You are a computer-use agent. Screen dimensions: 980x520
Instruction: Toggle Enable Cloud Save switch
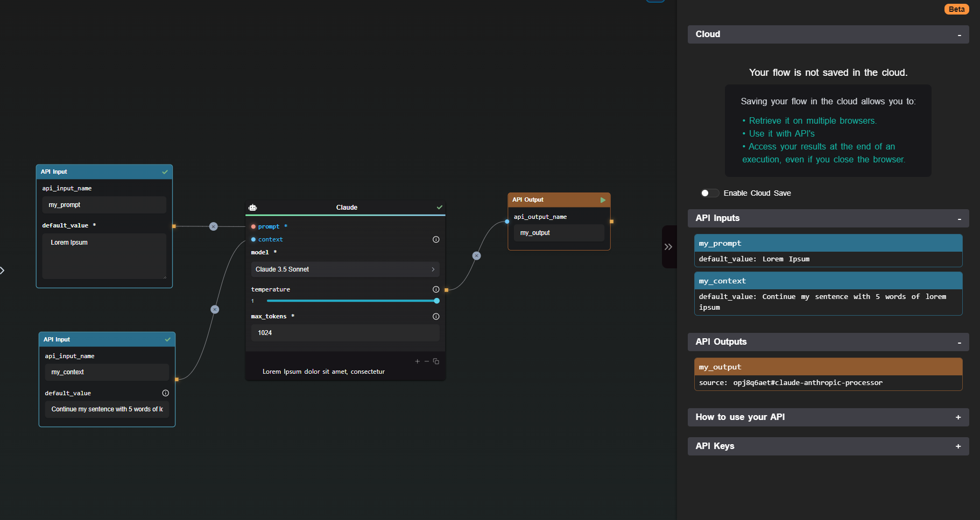point(709,193)
